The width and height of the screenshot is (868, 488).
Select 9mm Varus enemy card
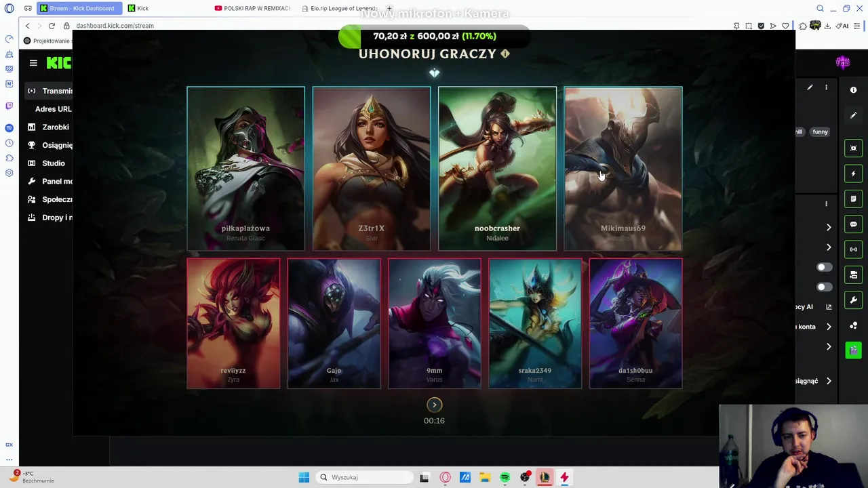click(434, 323)
